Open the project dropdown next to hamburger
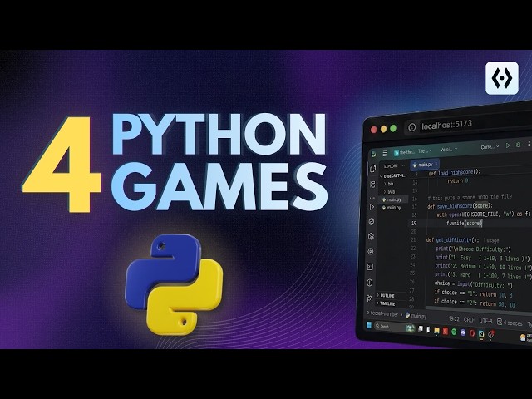The height and width of the screenshot is (399, 532). coord(404,153)
